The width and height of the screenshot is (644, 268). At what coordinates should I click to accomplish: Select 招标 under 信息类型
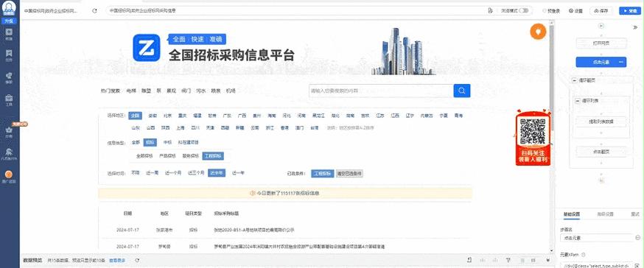[x=150, y=142]
